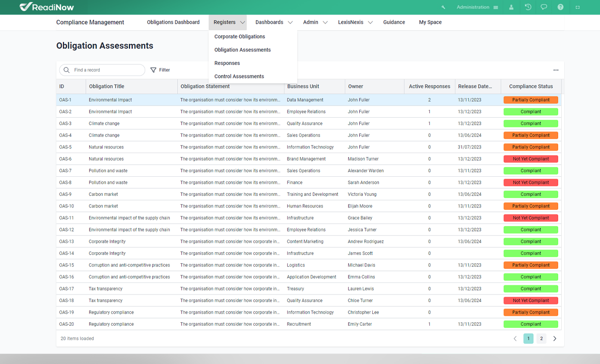Open the user profile icon

coord(511,8)
